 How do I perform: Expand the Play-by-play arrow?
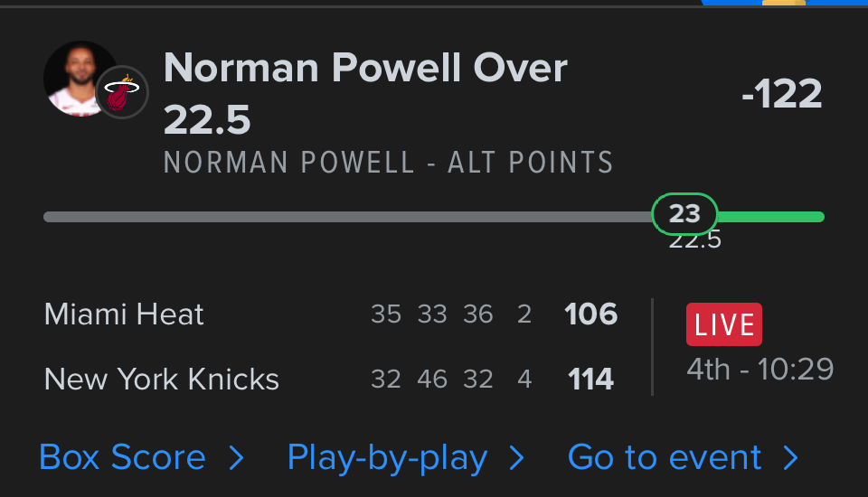pyautogui.click(x=517, y=458)
